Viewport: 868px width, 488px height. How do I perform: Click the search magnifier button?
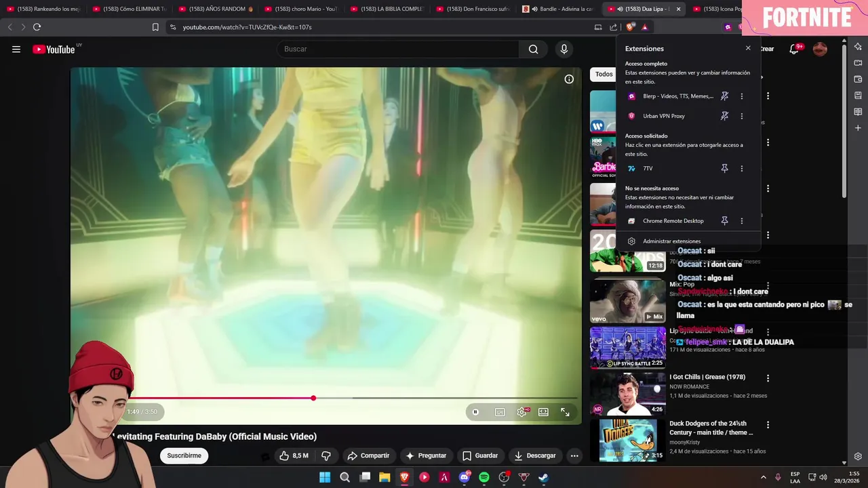[533, 49]
